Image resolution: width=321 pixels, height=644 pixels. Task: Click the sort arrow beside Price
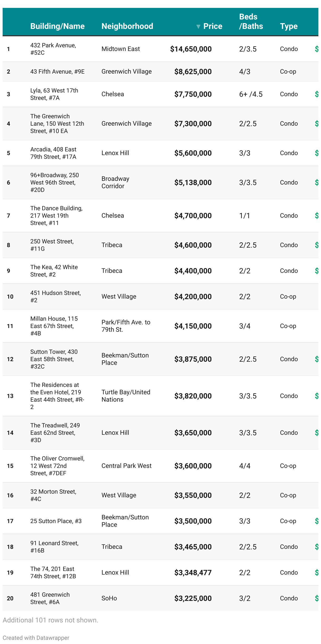click(198, 26)
